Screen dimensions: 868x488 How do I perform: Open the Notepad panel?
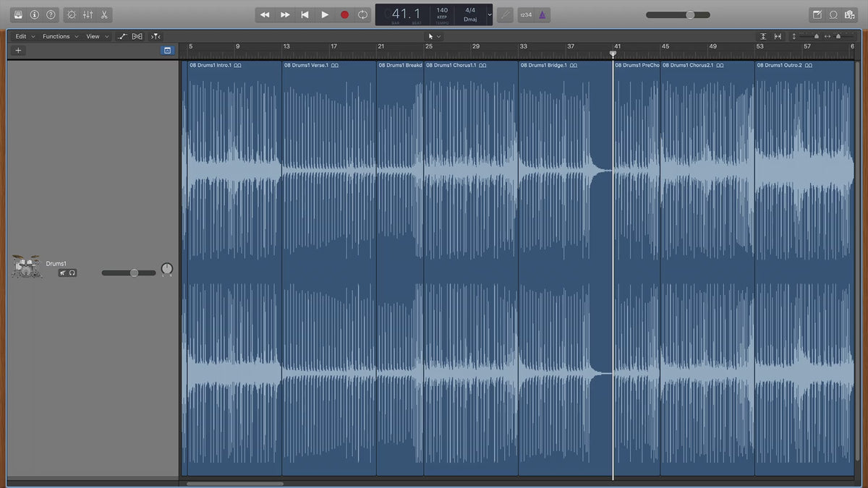pos(817,14)
